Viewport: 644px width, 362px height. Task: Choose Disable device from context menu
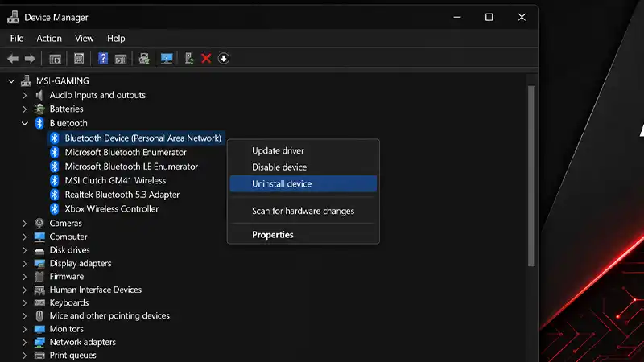pyautogui.click(x=303, y=167)
